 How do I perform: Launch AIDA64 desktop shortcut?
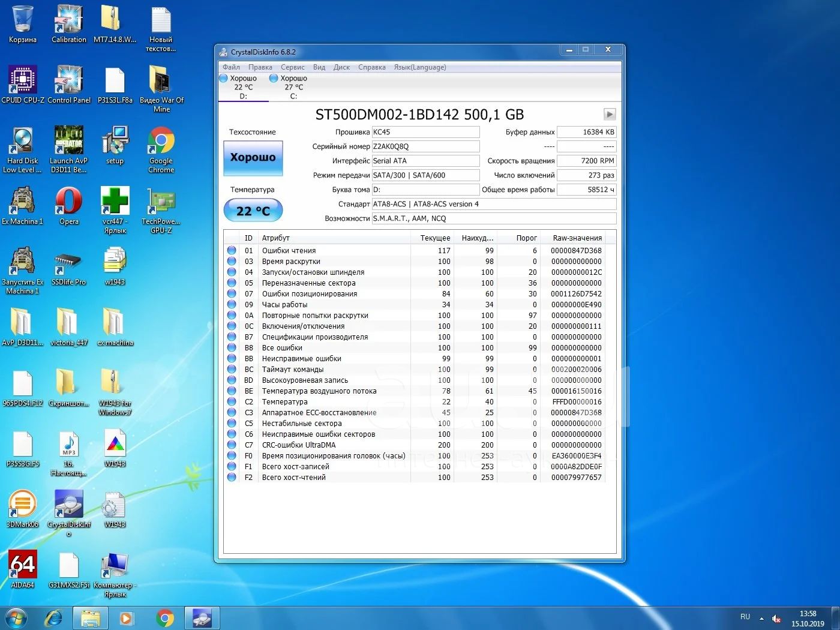pyautogui.click(x=23, y=569)
